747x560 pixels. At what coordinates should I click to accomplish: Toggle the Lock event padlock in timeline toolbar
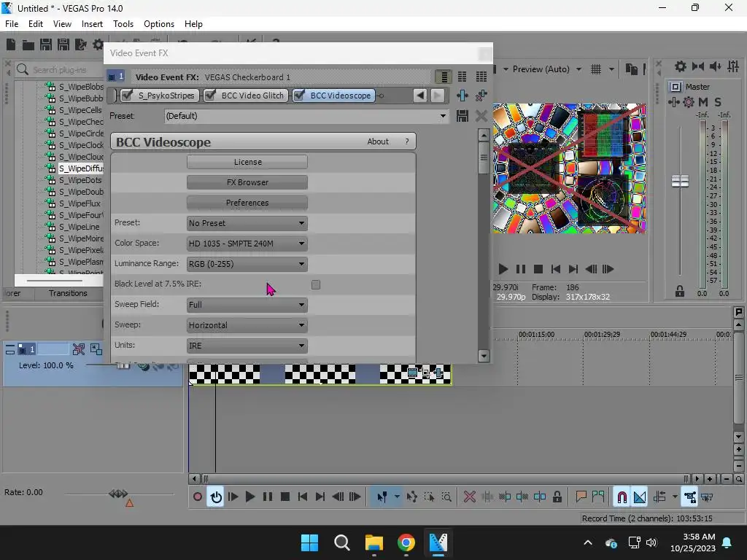click(x=557, y=497)
